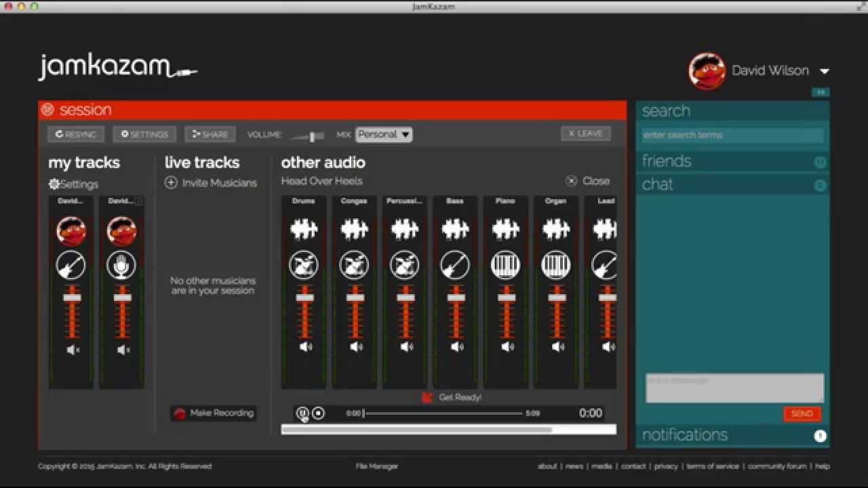Viewport: 868px width, 488px height.
Task: Expand the friends panel
Action: 732,161
